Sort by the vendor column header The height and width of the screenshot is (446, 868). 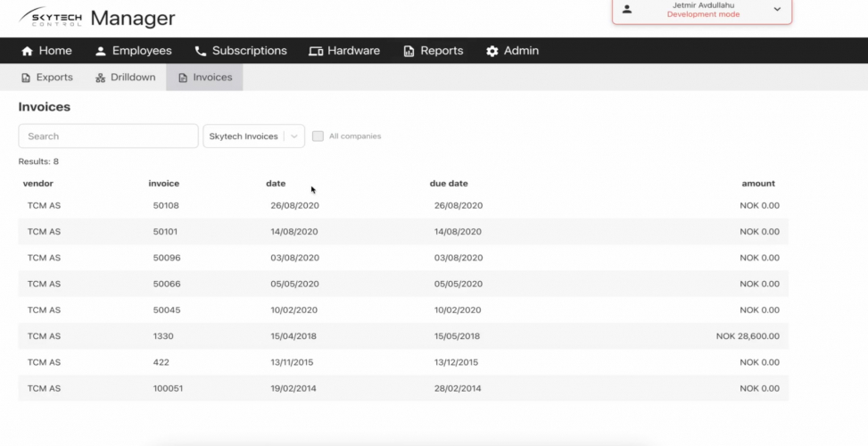pyautogui.click(x=38, y=183)
